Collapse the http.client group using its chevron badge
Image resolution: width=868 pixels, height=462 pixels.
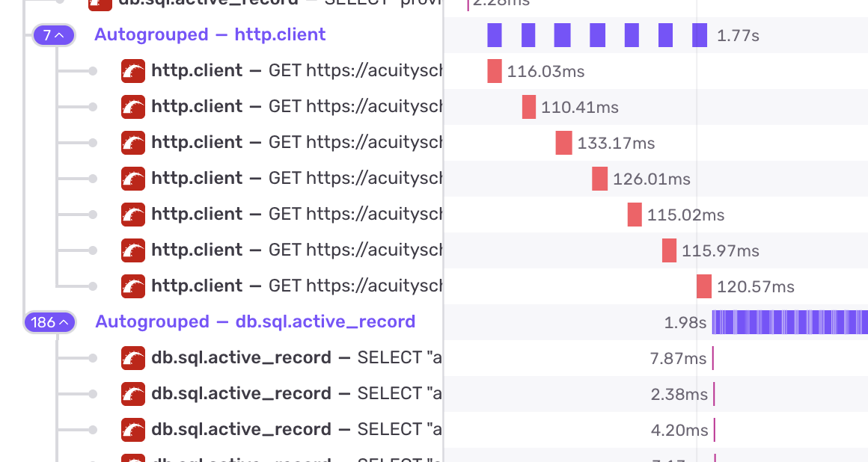53,34
